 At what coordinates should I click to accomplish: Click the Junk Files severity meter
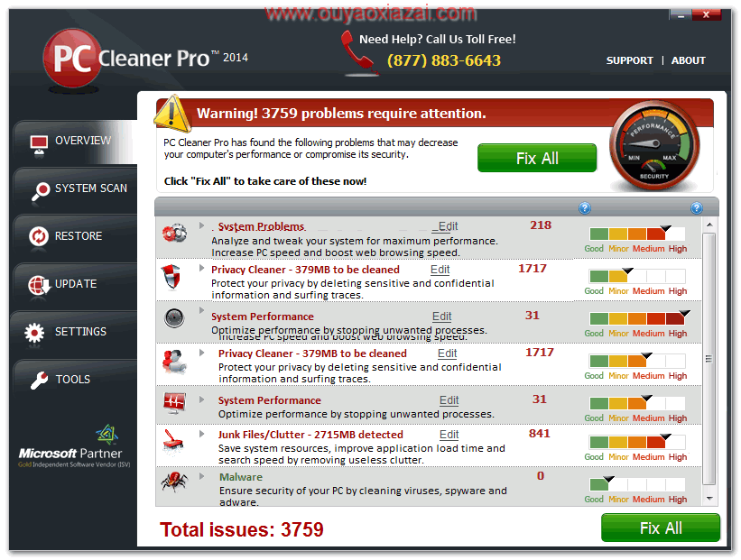[x=637, y=442]
